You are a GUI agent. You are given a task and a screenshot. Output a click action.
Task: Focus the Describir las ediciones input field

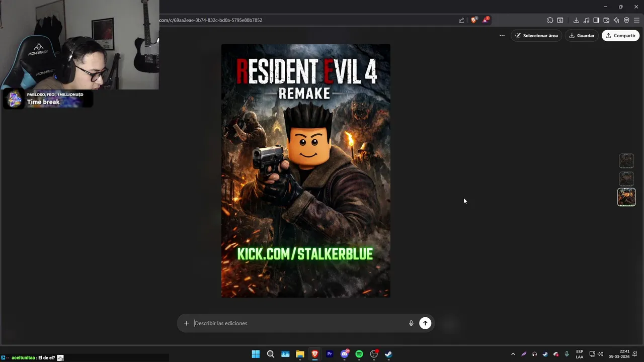pos(299,323)
